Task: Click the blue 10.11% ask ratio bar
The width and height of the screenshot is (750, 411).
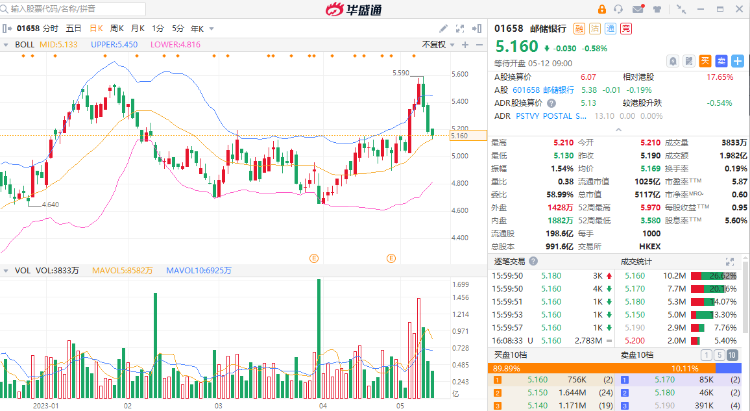Action: point(728,368)
